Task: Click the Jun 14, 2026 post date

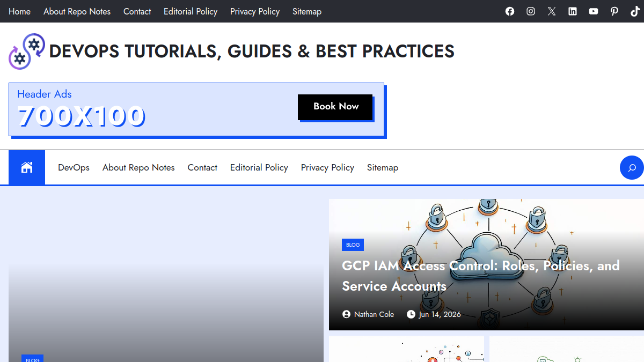Action: 440,314
